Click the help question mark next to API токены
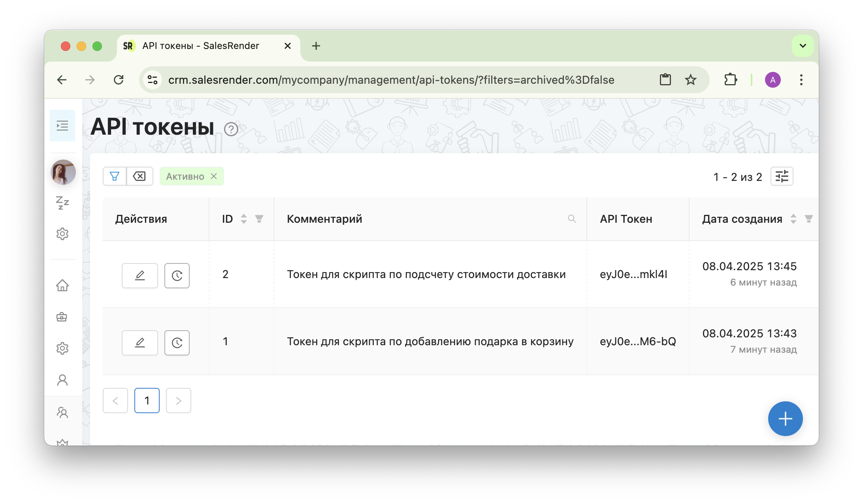The width and height of the screenshot is (863, 504). click(231, 129)
